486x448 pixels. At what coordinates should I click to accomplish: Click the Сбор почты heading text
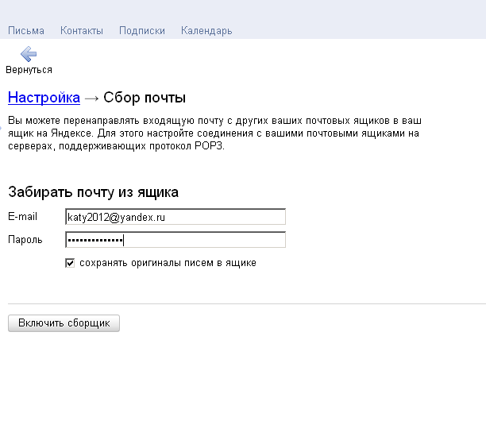pos(145,98)
